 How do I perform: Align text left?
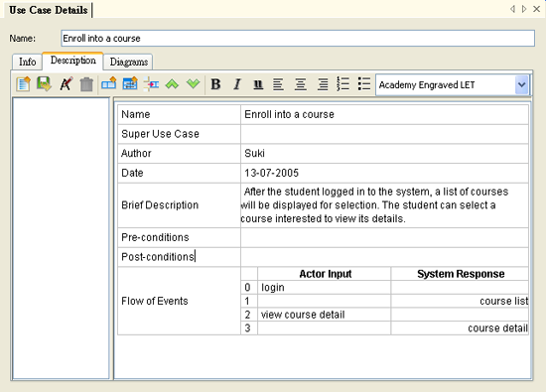(278, 84)
